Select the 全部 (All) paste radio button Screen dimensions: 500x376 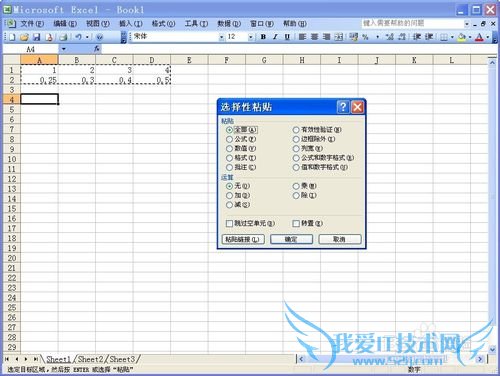(229, 130)
